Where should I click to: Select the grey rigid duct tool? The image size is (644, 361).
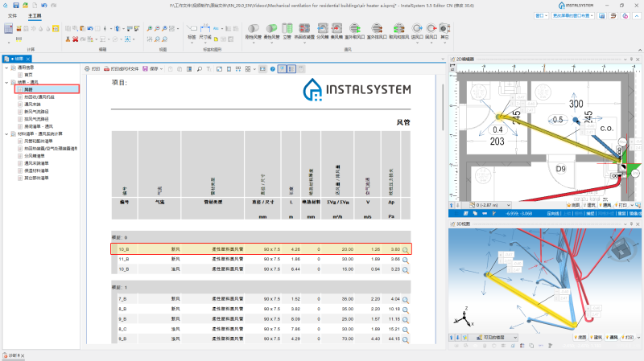tap(254, 31)
